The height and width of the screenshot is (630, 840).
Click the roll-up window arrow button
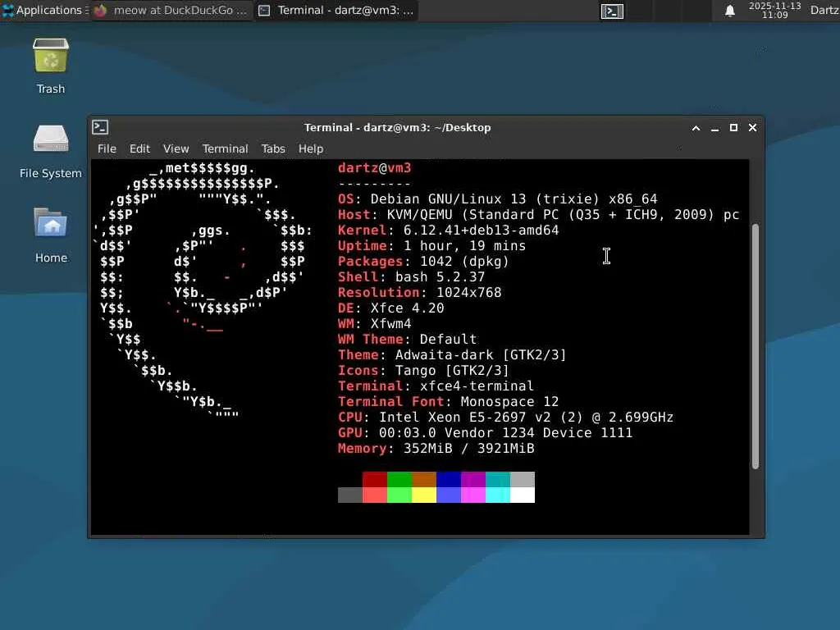tap(696, 128)
